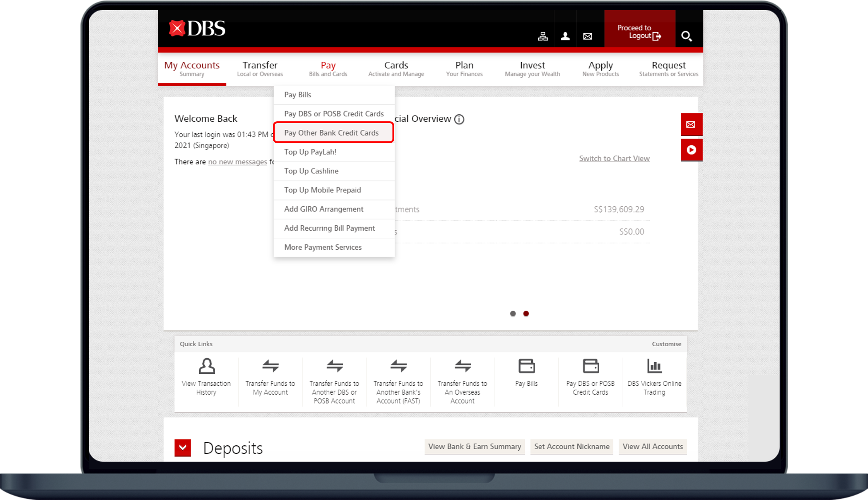Viewport: 868px width, 500px height.
Task: Choose Top Up PayLah! menu entry
Action: (310, 152)
